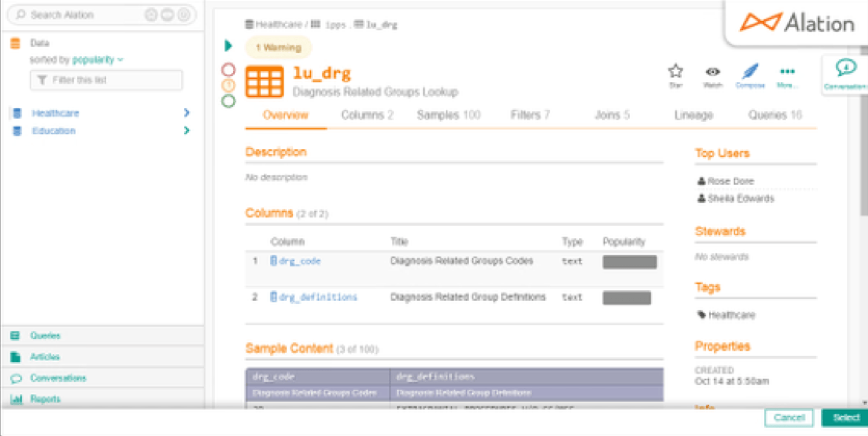
Task: Open the drg_code column link
Action: point(299,261)
